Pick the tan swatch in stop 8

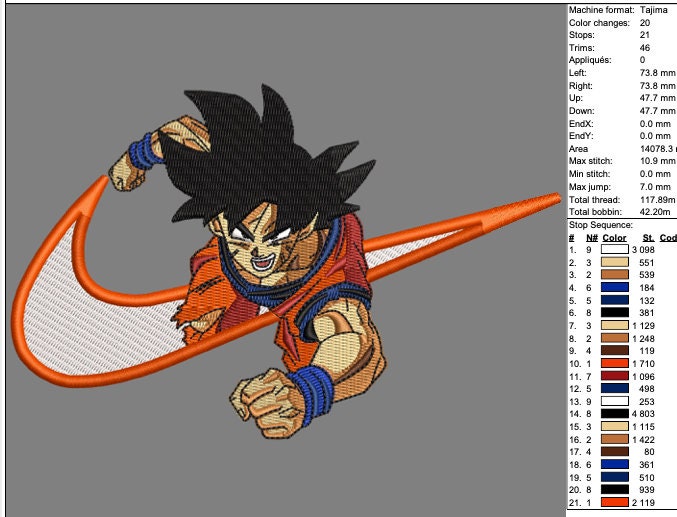615,338
